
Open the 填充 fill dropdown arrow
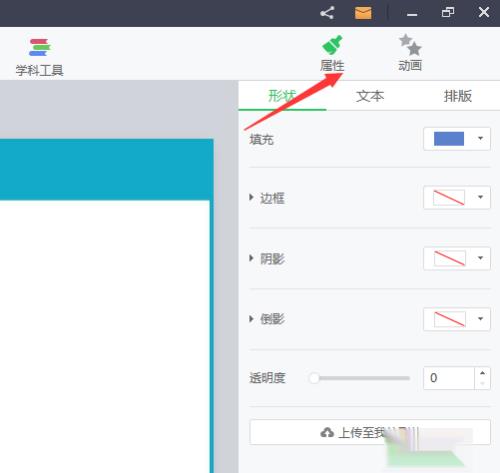(480, 138)
